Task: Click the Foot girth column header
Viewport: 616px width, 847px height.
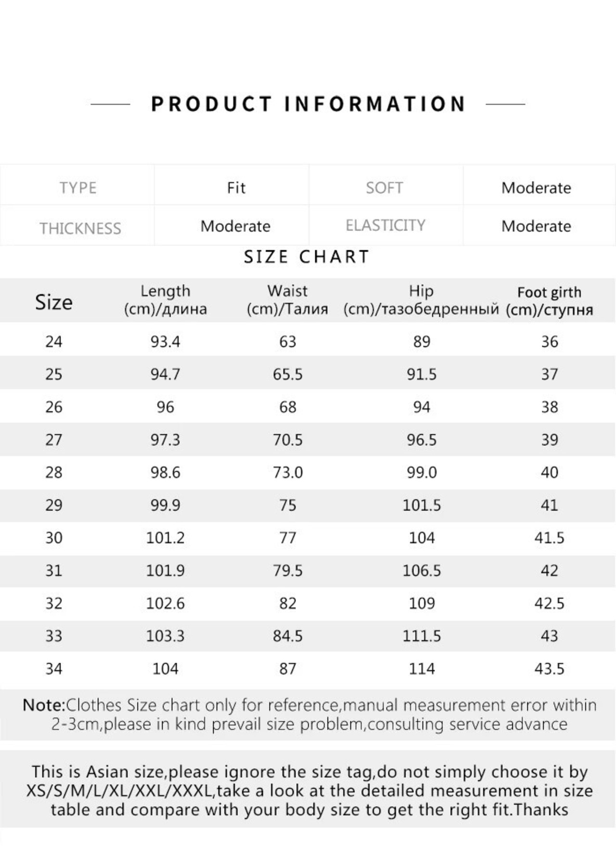Action: (549, 301)
